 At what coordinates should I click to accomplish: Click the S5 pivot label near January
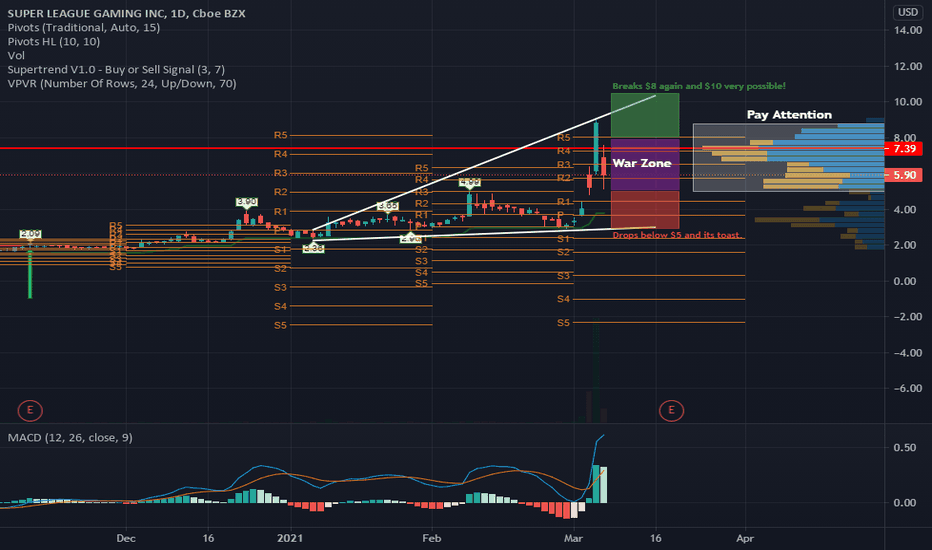[x=281, y=325]
